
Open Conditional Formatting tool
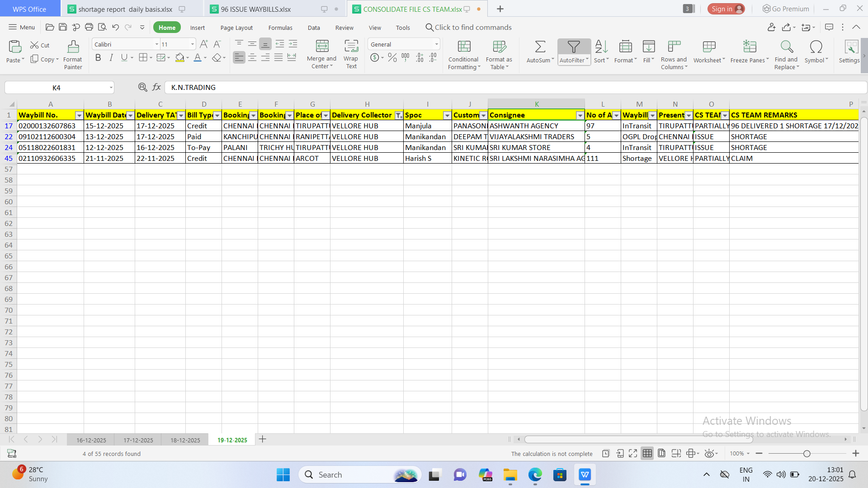click(464, 47)
